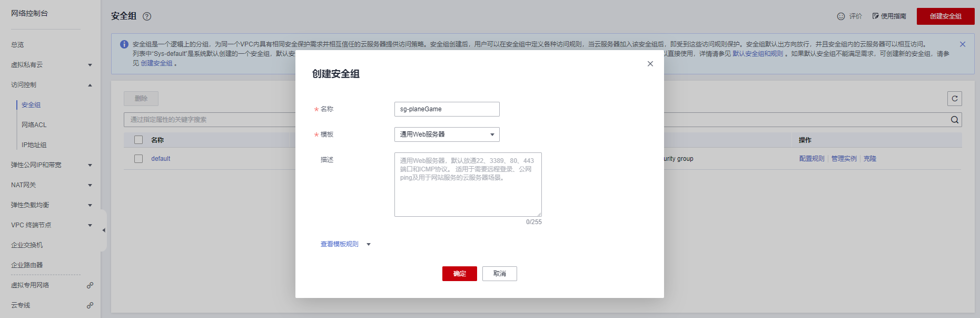Click the red 创建安全组 button
The height and width of the screenshot is (318, 980).
(946, 16)
